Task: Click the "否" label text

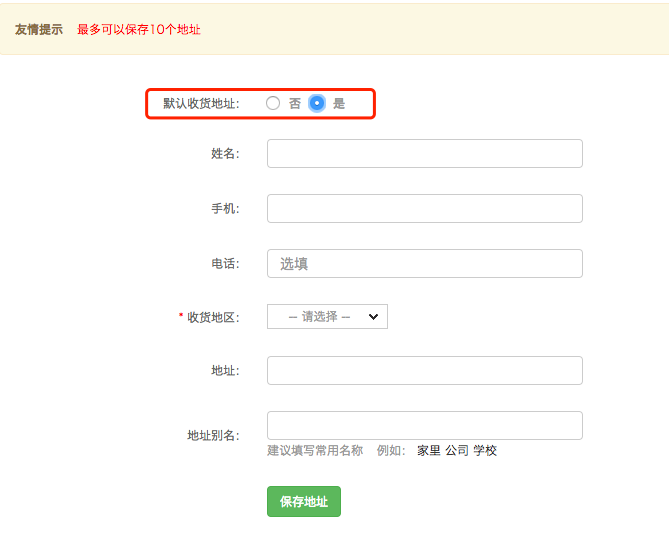Action: click(295, 103)
